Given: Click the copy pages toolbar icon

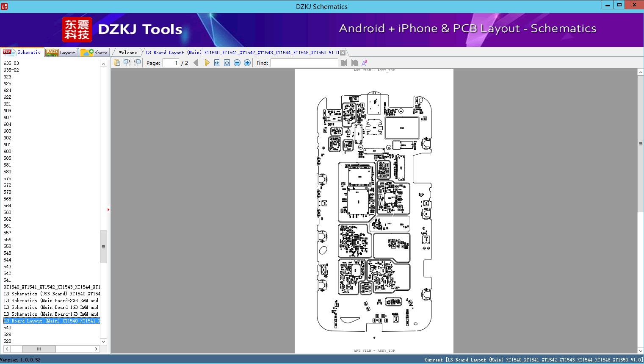Looking at the screenshot, I should coord(116,63).
